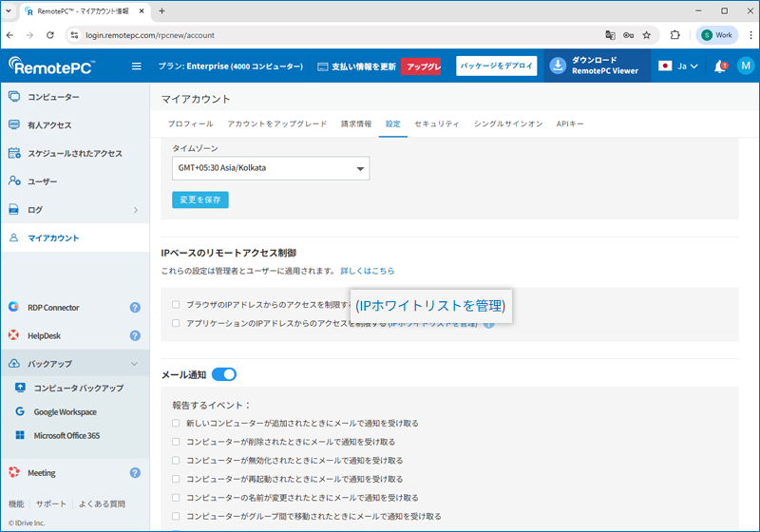Open the Chrome menu three dots
Image resolution: width=760 pixels, height=532 pixels.
click(750, 35)
